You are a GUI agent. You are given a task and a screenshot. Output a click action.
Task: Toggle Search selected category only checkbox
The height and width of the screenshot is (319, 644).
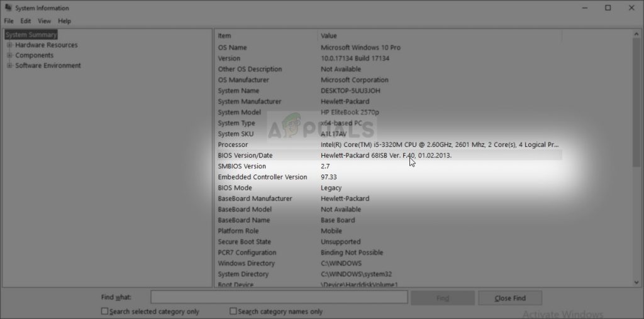(105, 311)
